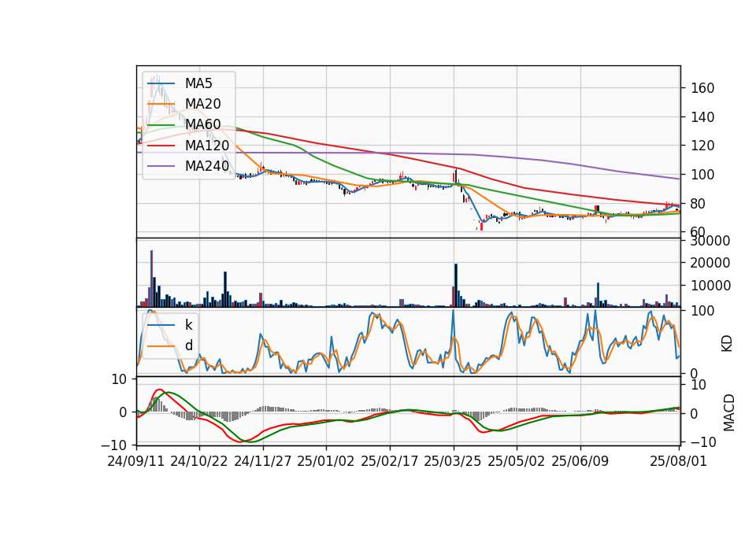Click the tallest volume bar near 25/03/25
The image size is (756, 543).
[456, 285]
